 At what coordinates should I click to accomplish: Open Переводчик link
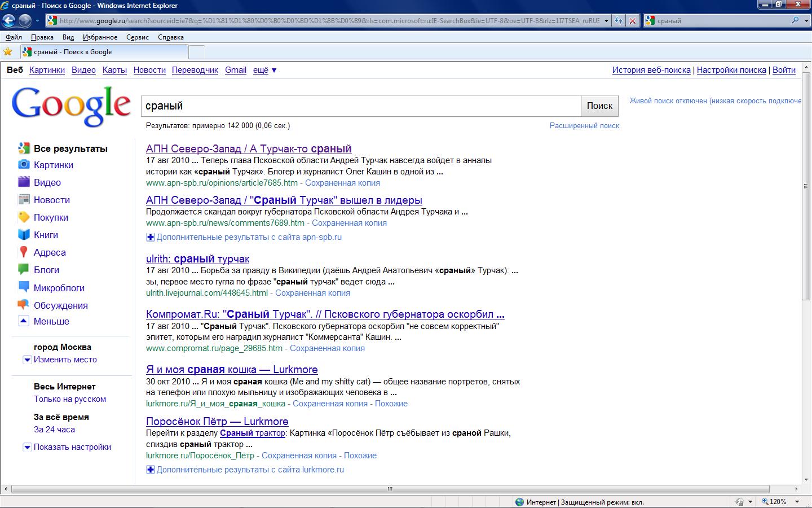click(x=195, y=70)
